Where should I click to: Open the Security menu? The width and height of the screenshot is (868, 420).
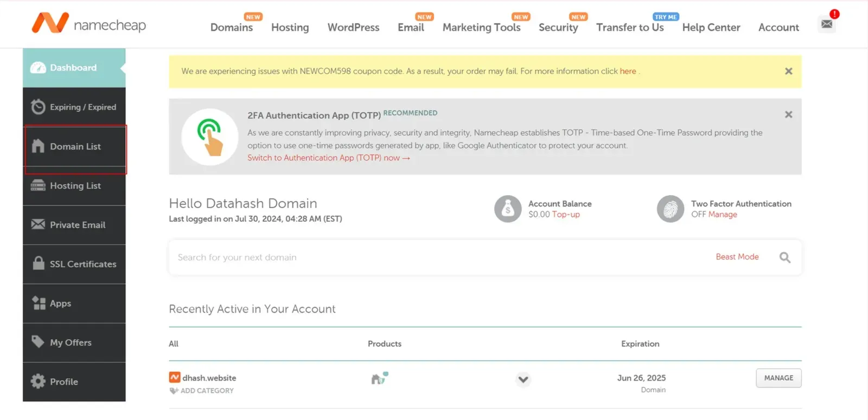coord(558,27)
